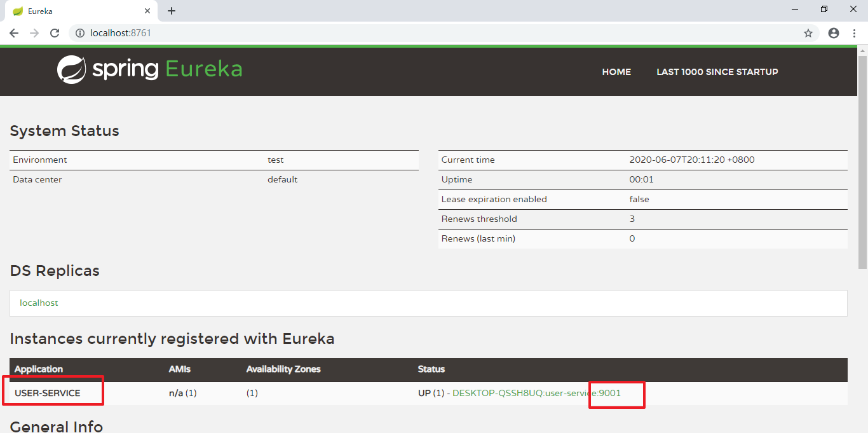Open the DESKTOP-QSSH8UQ:user-service:9001 instance link

pyautogui.click(x=536, y=393)
